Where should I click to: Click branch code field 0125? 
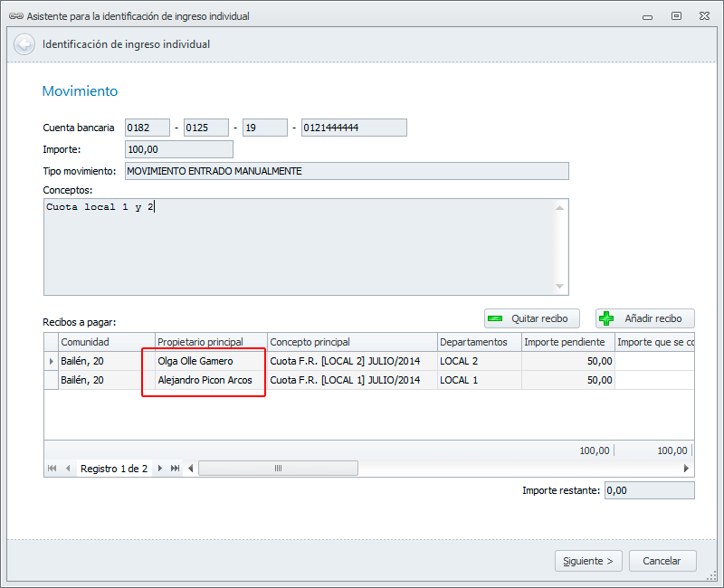click(206, 128)
